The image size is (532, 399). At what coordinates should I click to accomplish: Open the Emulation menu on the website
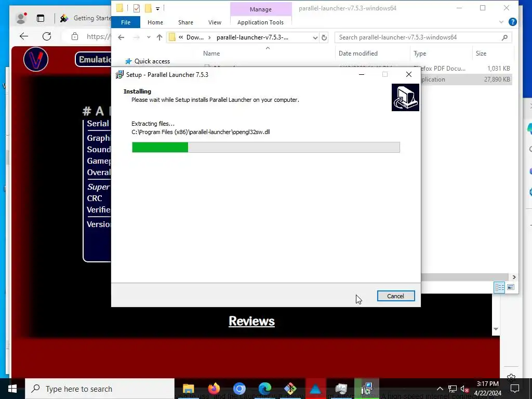tap(94, 59)
